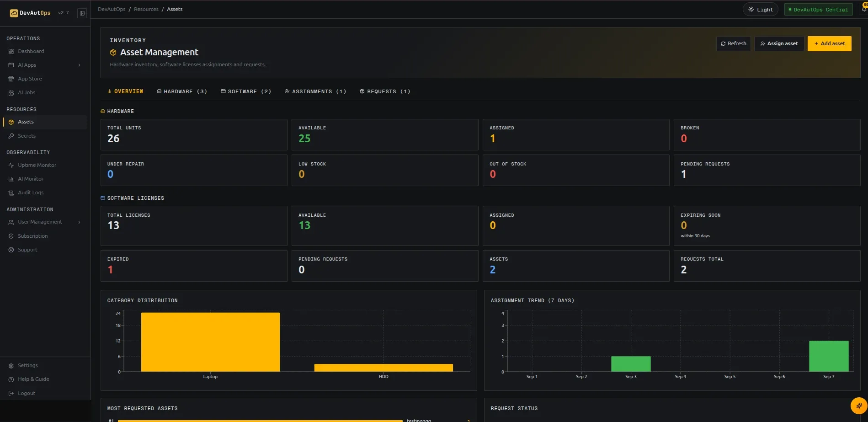This screenshot has height=422, width=868.
Task: Click the Sep 7 bar in Assignment Trend
Action: tap(829, 356)
